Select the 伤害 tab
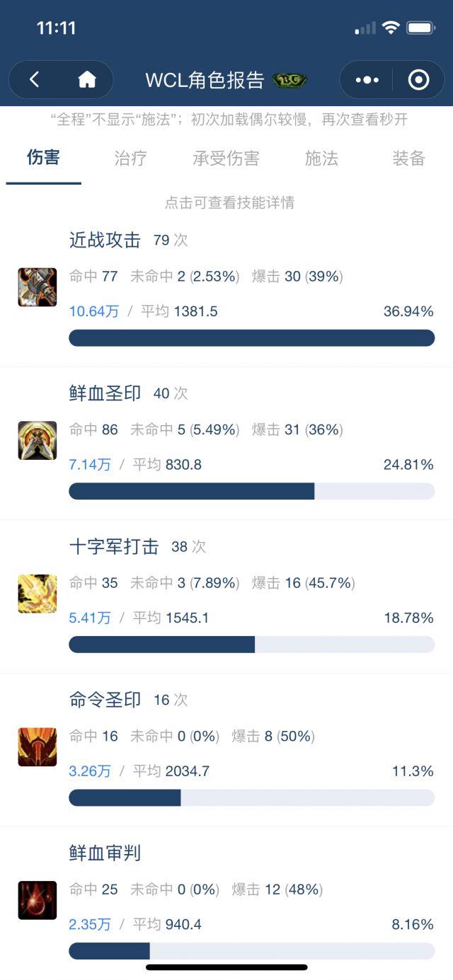This screenshot has width=453, height=980. pyautogui.click(x=44, y=158)
